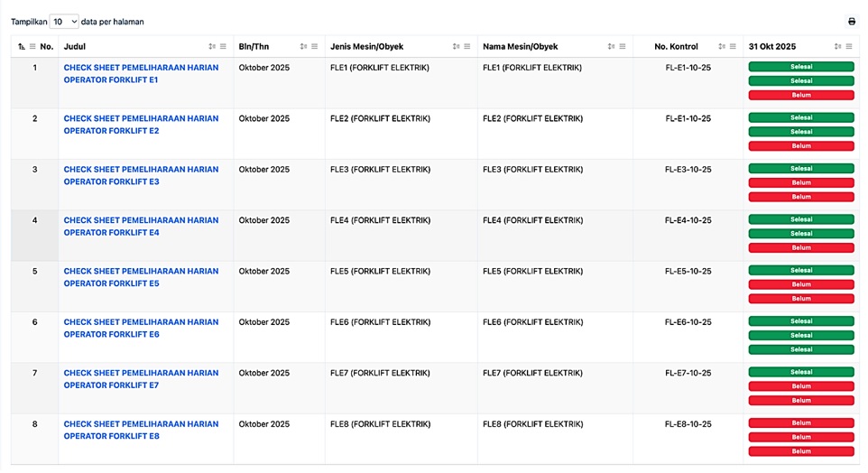
Task: Sort by the 31 Okt 2025 column
Action: click(x=838, y=47)
